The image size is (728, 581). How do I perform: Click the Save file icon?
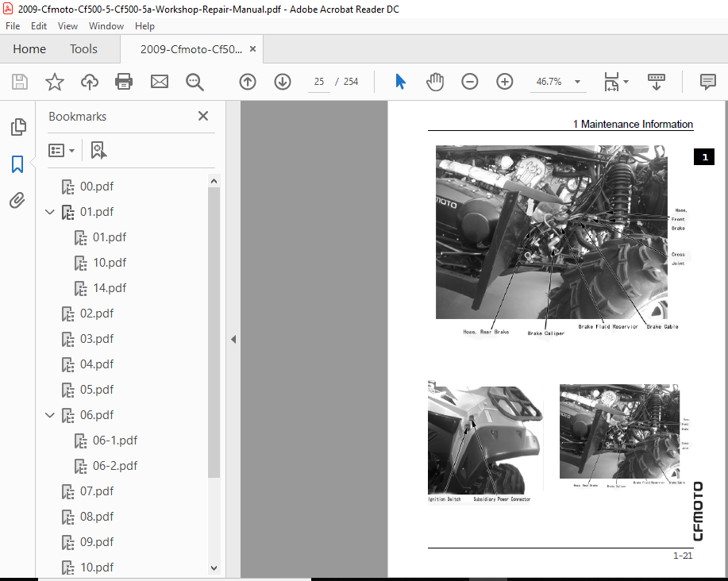[20, 82]
